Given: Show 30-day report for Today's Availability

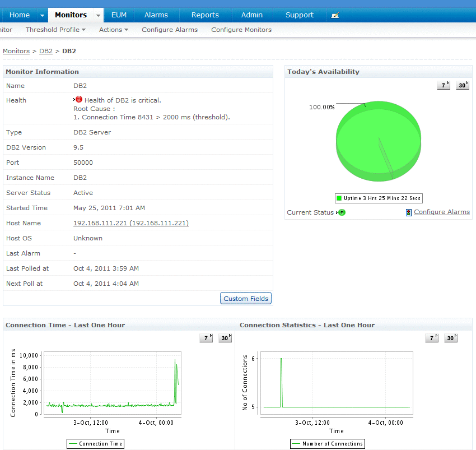Looking at the screenshot, I should coord(462,85).
